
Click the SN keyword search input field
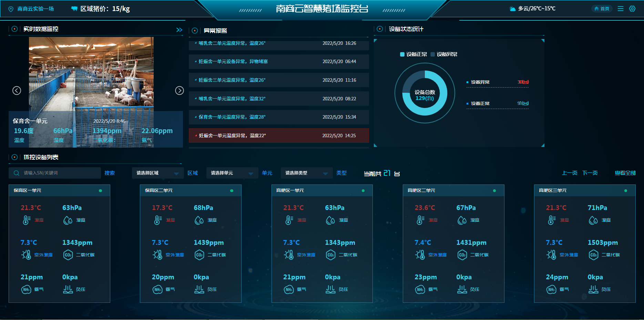click(x=60, y=173)
